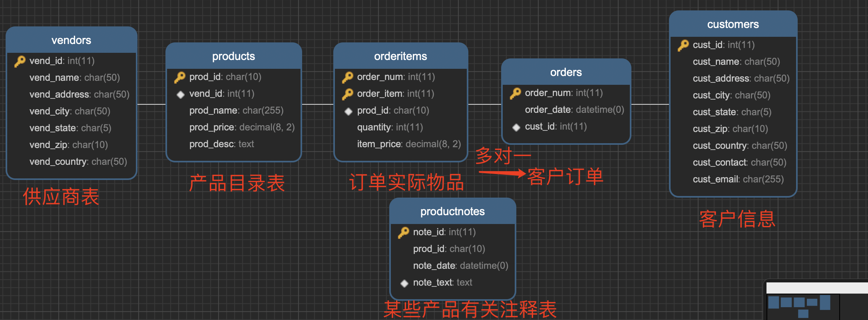Select the diamond icon beside note_text
The width and height of the screenshot is (868, 320).
404,283
